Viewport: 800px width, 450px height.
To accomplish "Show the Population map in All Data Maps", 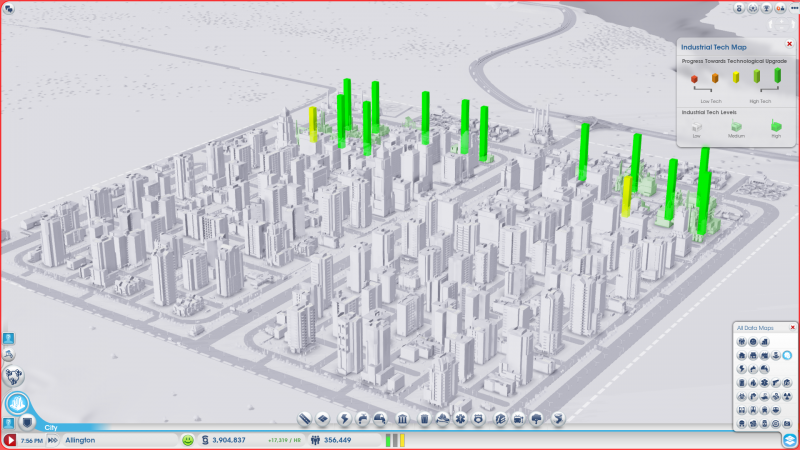I will [742, 342].
